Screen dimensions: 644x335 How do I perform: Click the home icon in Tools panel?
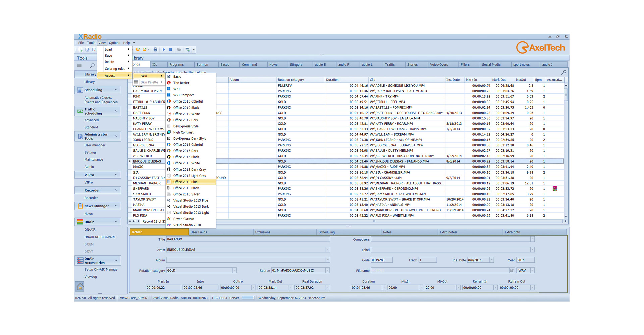coord(80,286)
